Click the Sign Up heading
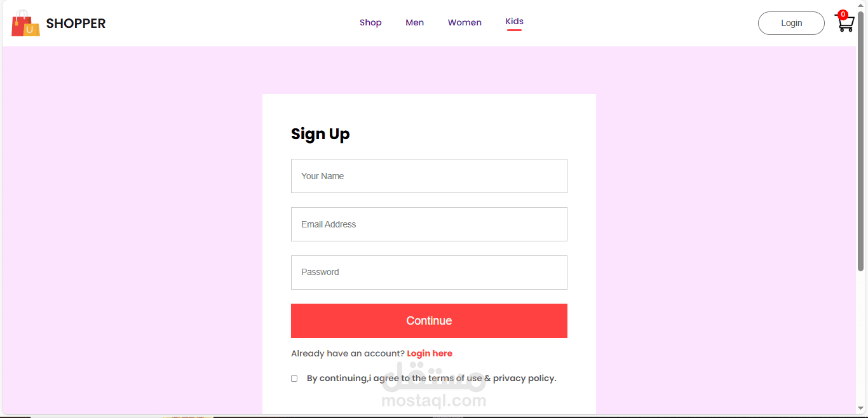The image size is (868, 418). [320, 134]
